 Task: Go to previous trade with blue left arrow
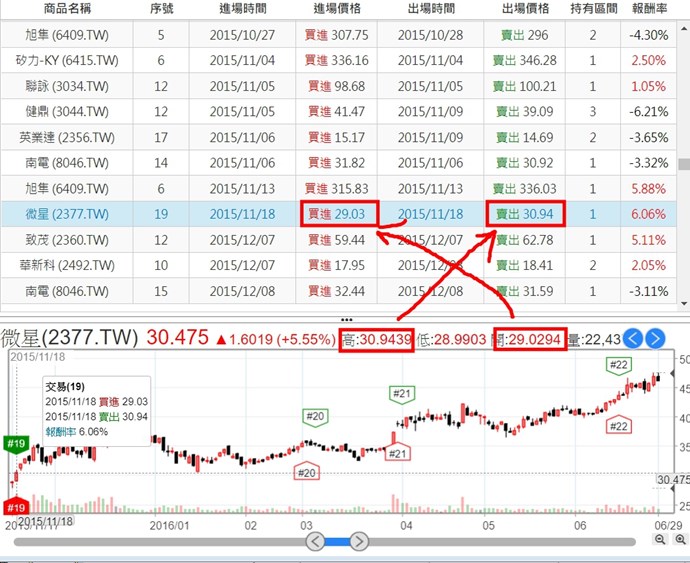coord(634,339)
